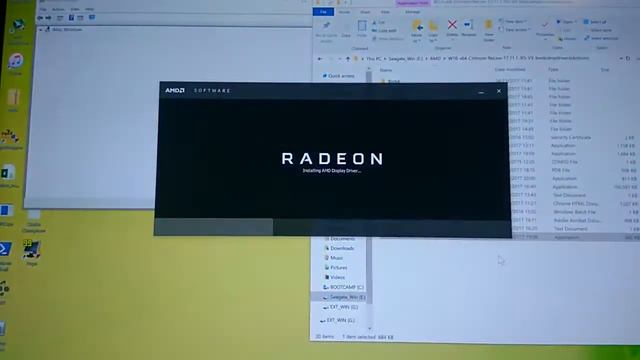Image resolution: width=640 pixels, height=360 pixels.
Task: Sort by the Type column header
Action: click(x=553, y=70)
